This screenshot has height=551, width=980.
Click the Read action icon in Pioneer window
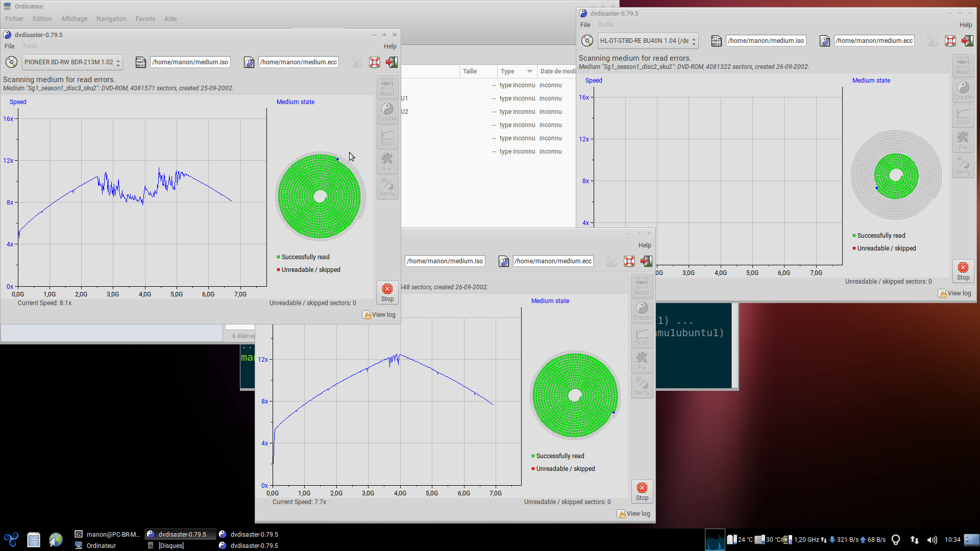point(387,87)
